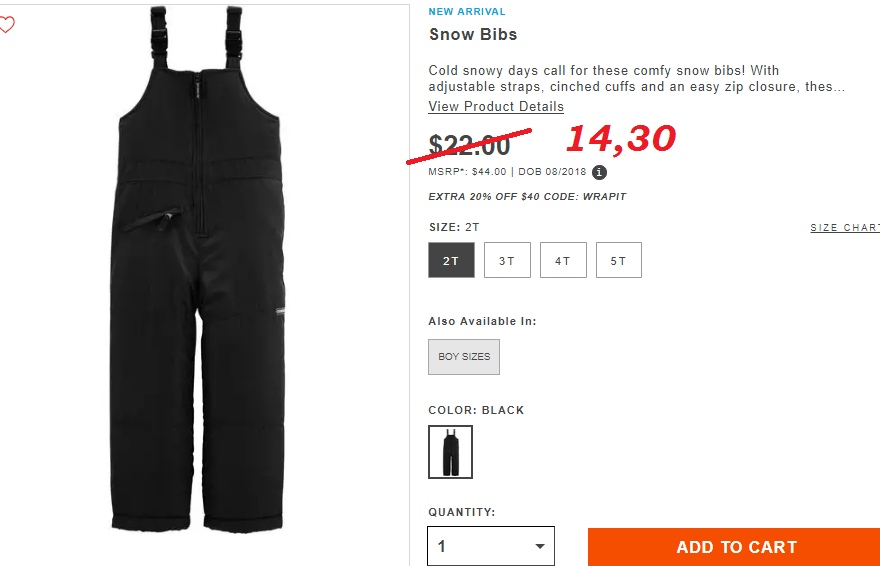The width and height of the screenshot is (880, 566).
Task: Click the truncated product description text
Action: point(636,79)
